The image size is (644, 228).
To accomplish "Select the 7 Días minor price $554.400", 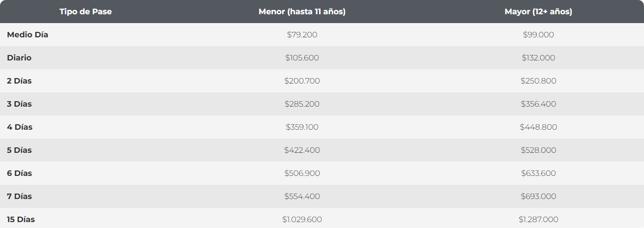I will tap(302, 197).
